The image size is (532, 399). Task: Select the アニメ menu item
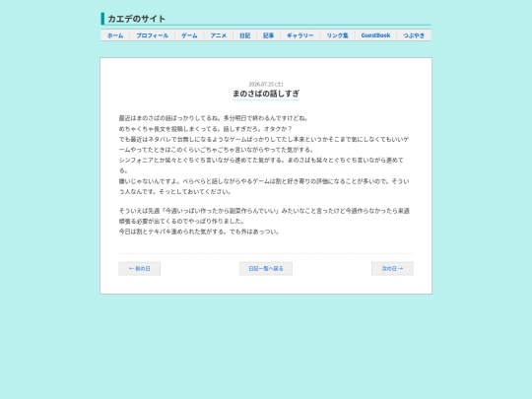tap(218, 35)
